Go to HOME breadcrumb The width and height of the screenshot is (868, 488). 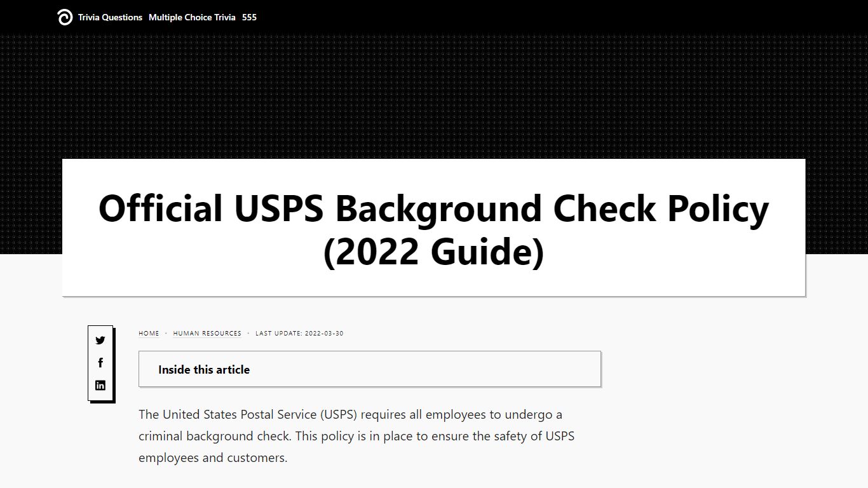149,333
